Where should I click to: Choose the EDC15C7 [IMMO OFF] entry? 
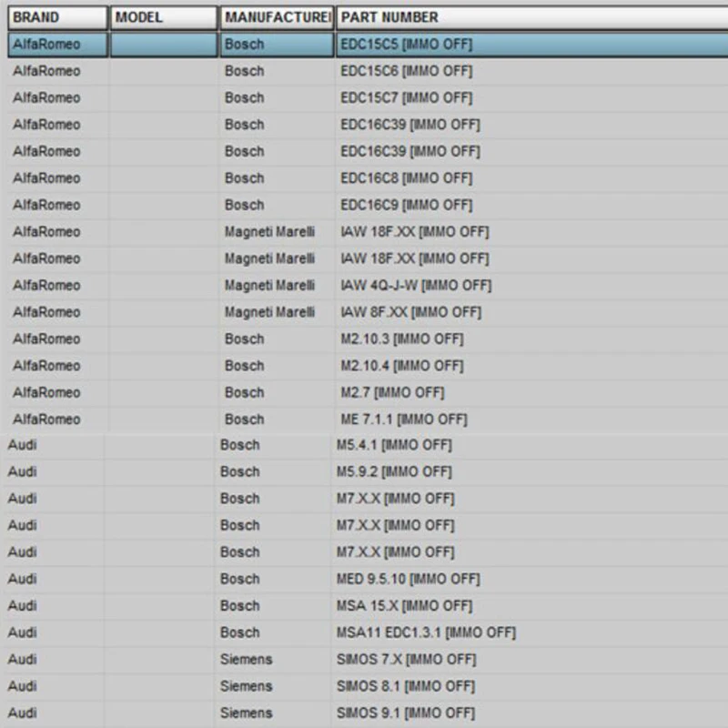(x=406, y=98)
